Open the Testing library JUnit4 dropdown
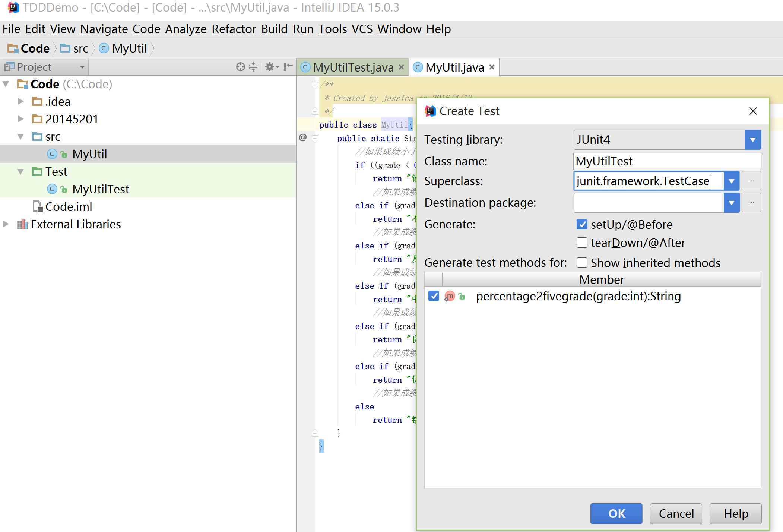 click(753, 140)
